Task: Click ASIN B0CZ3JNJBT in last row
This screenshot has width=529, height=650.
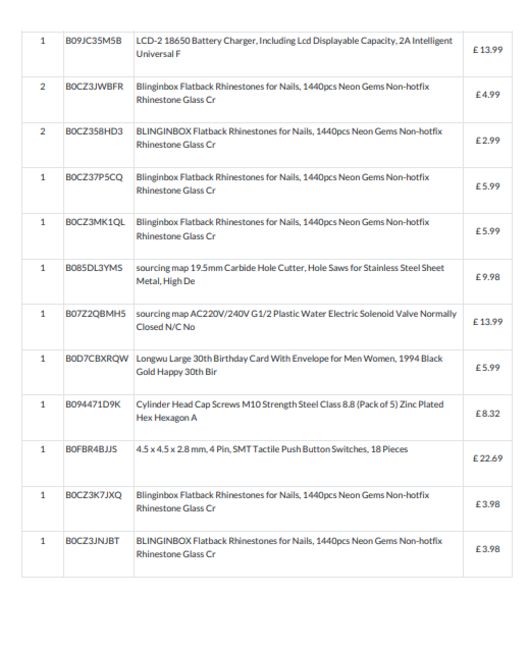Action: (92, 541)
